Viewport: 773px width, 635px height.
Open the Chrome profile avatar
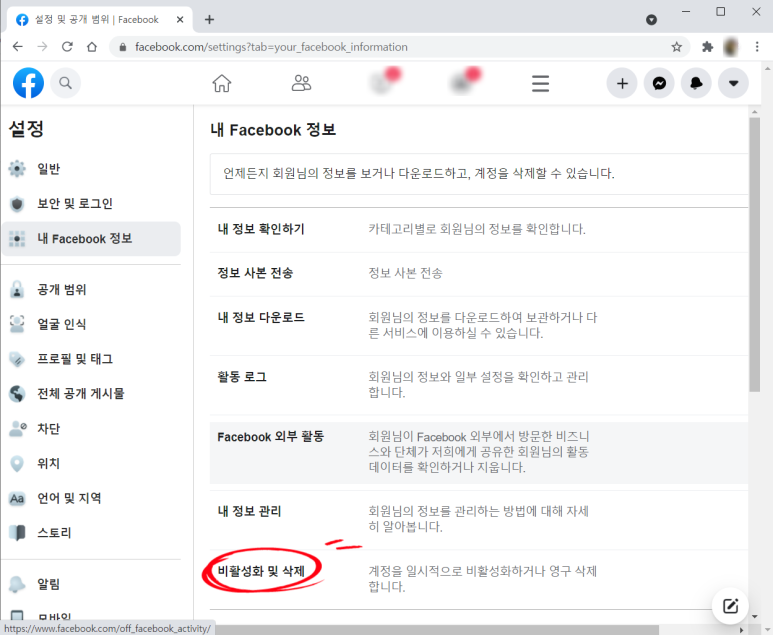pyautogui.click(x=731, y=47)
